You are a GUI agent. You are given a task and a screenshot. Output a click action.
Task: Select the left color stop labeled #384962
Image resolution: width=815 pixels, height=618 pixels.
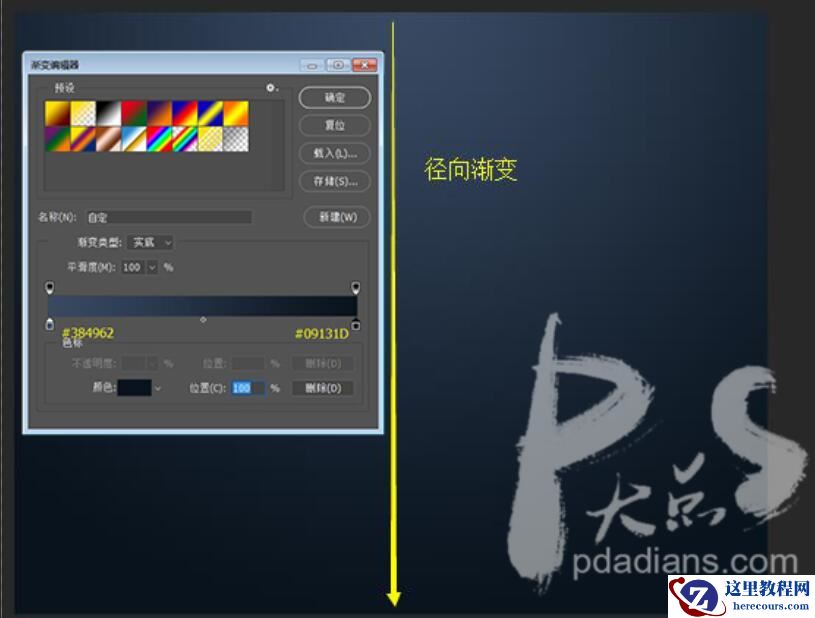click(49, 322)
